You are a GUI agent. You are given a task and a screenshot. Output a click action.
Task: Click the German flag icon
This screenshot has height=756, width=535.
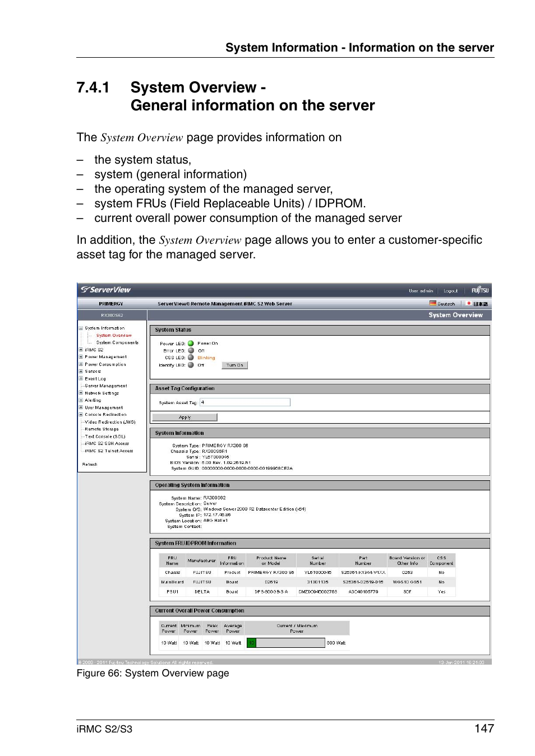pos(433,303)
